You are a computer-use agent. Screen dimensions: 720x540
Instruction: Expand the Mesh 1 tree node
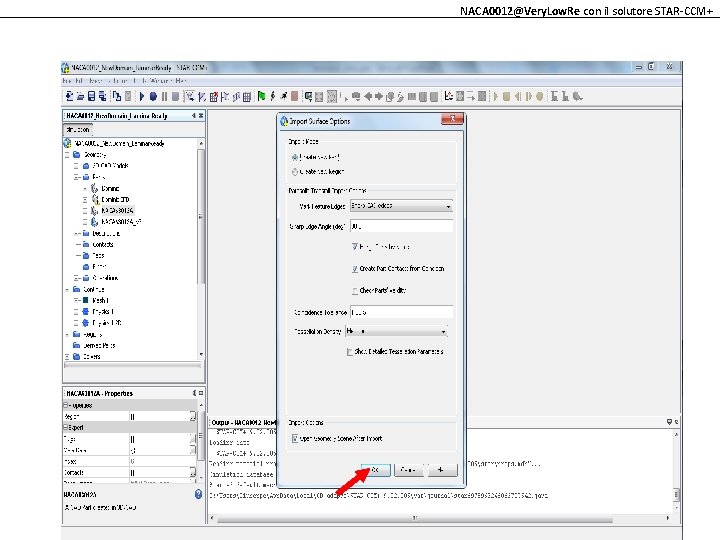coord(77,300)
